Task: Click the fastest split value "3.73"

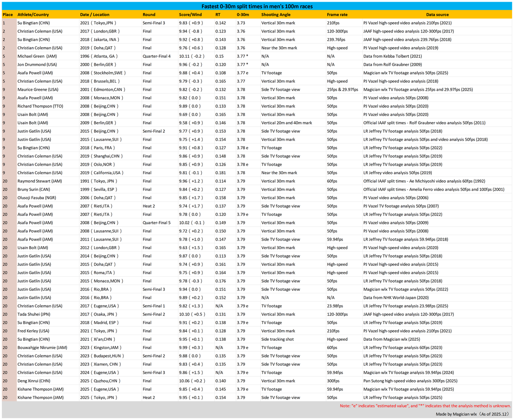Action: (241, 23)
